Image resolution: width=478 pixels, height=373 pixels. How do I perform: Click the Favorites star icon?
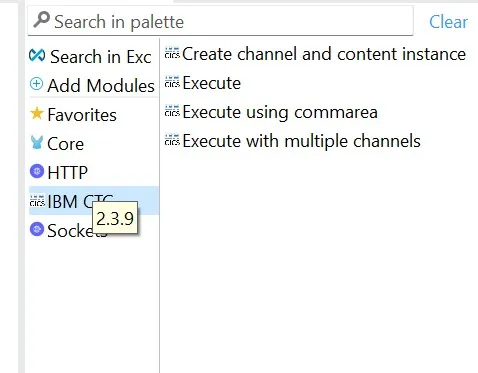(x=37, y=113)
